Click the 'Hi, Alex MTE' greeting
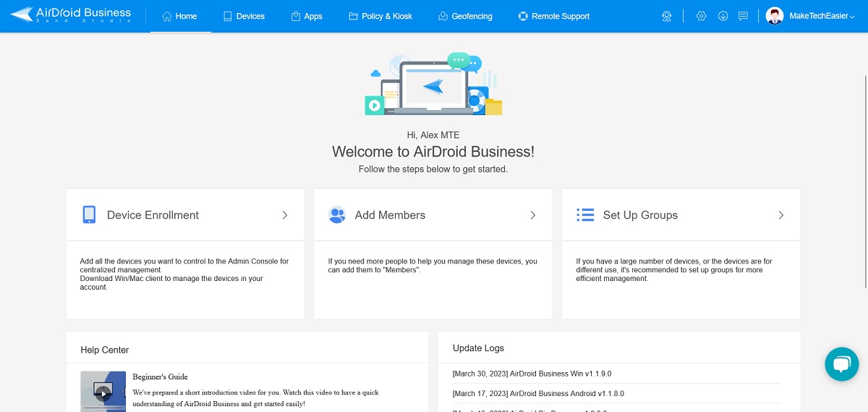 tap(433, 135)
